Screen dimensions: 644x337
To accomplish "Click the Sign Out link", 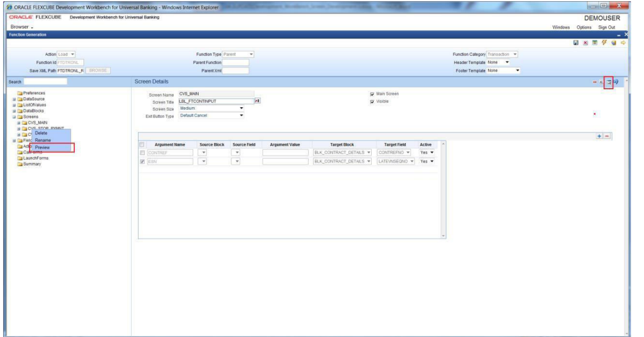I will [x=606, y=28].
